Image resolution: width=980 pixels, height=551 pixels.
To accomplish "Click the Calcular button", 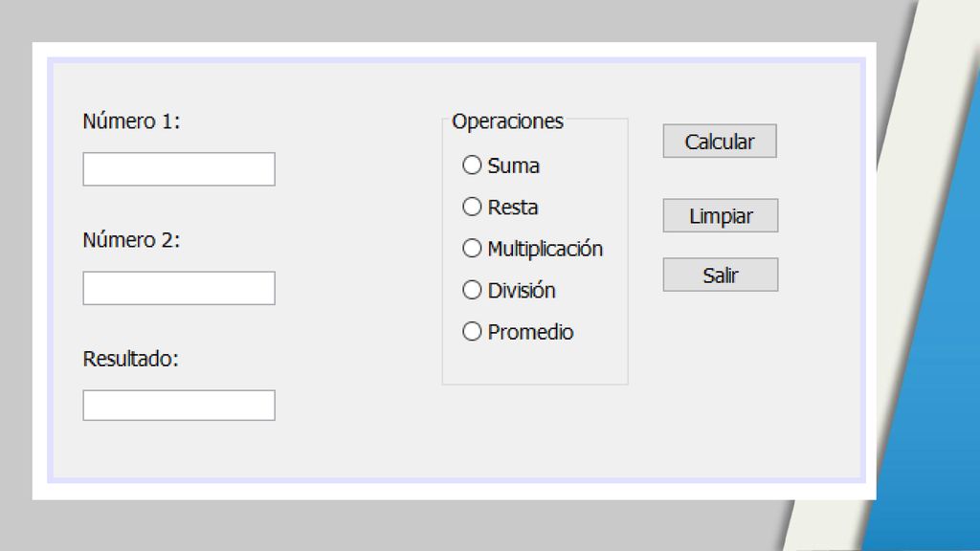I will [720, 142].
